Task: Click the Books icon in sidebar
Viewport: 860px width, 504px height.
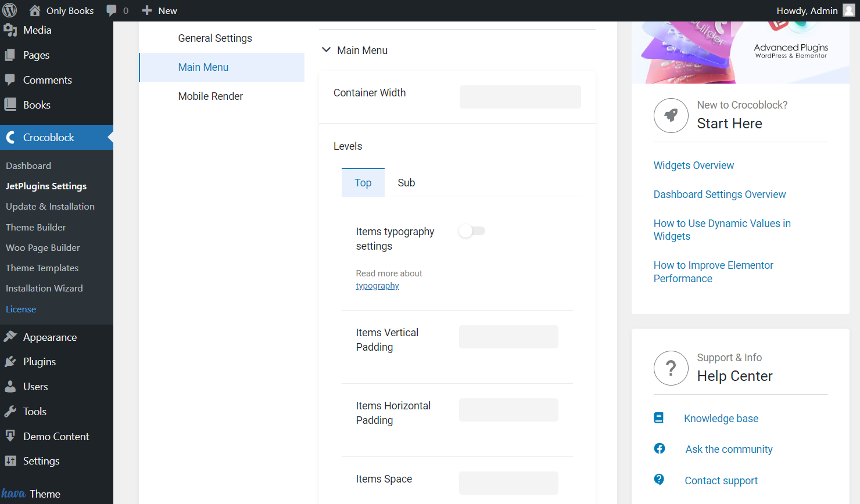Action: [x=10, y=105]
